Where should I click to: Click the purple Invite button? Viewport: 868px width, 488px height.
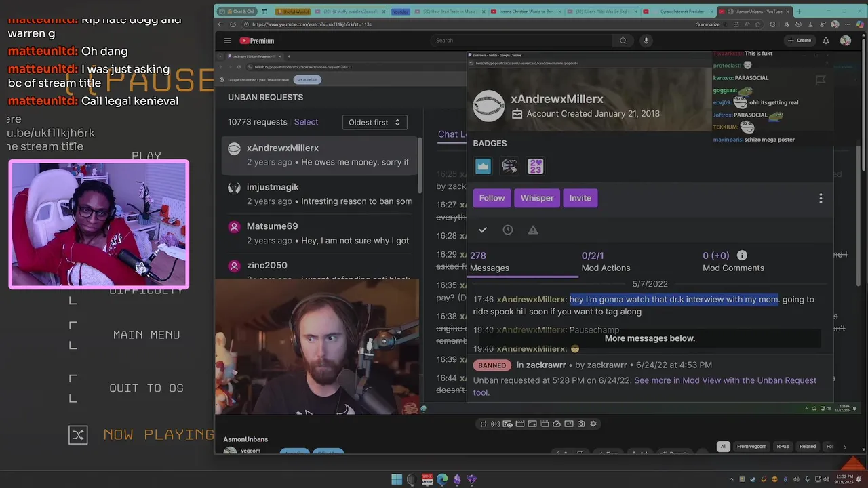(580, 198)
